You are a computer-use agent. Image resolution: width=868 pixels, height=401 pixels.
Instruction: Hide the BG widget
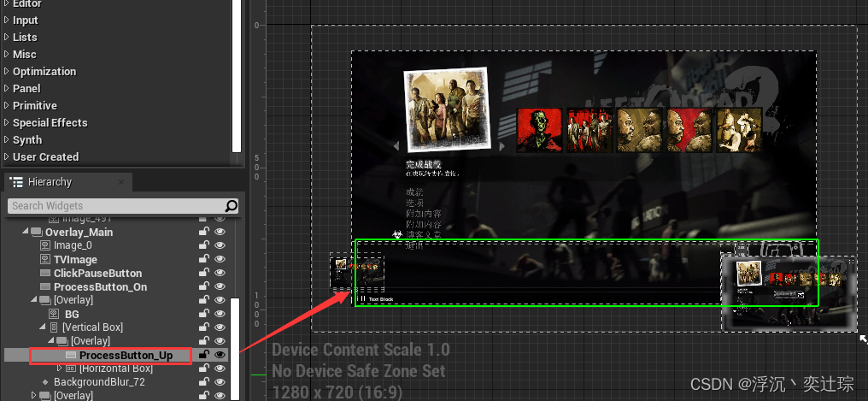220,314
